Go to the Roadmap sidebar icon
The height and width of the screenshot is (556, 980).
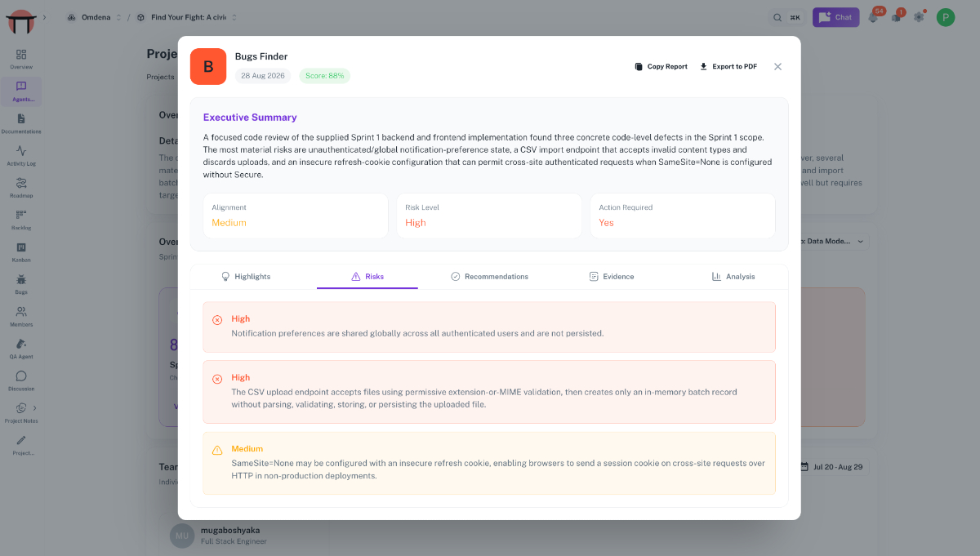21,188
